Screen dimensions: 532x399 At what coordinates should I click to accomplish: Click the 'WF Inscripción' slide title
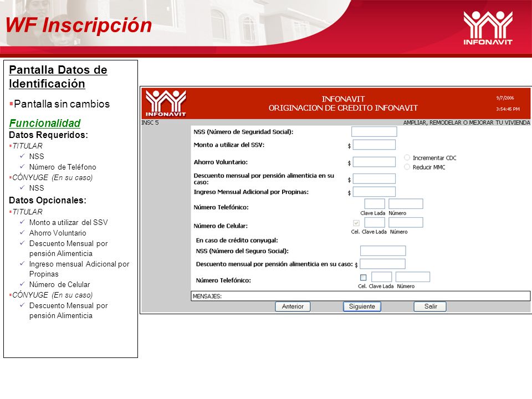coord(79,25)
